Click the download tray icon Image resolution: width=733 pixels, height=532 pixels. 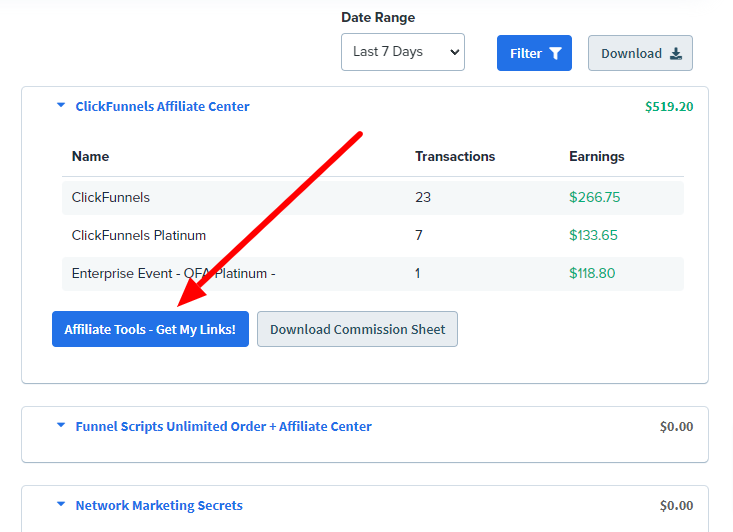click(x=676, y=54)
